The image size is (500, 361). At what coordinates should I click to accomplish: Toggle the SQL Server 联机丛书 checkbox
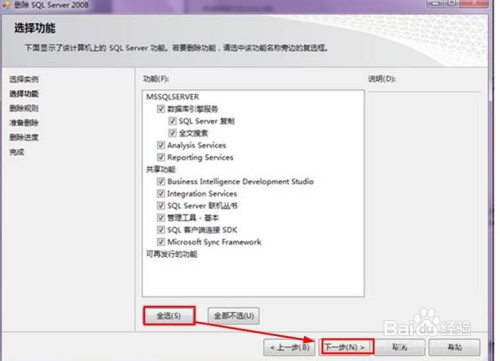pos(161,205)
